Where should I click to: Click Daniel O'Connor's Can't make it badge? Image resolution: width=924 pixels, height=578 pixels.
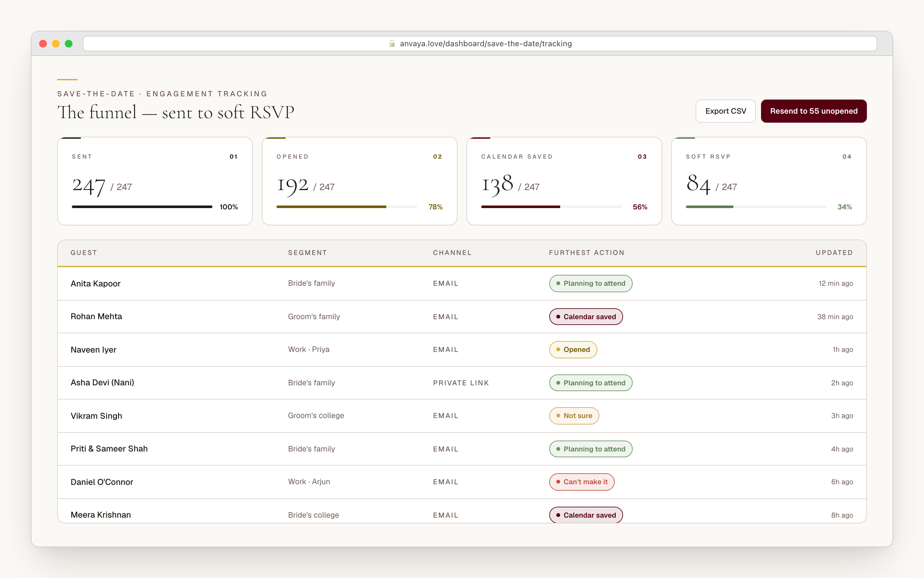(582, 482)
